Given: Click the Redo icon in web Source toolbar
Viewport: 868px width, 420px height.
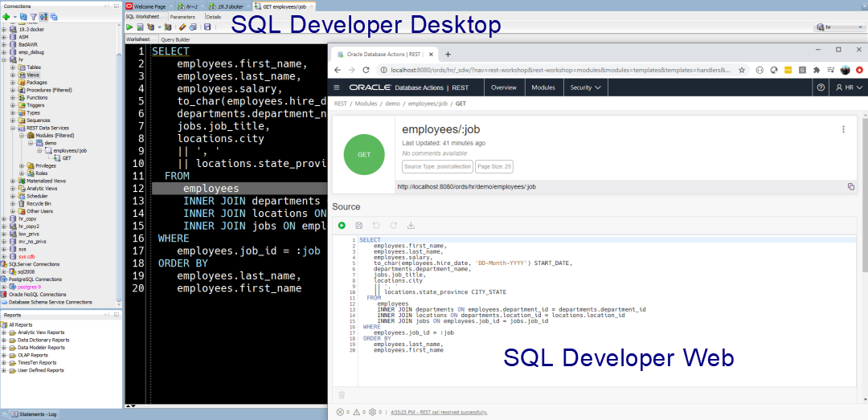Looking at the screenshot, I should [394, 225].
